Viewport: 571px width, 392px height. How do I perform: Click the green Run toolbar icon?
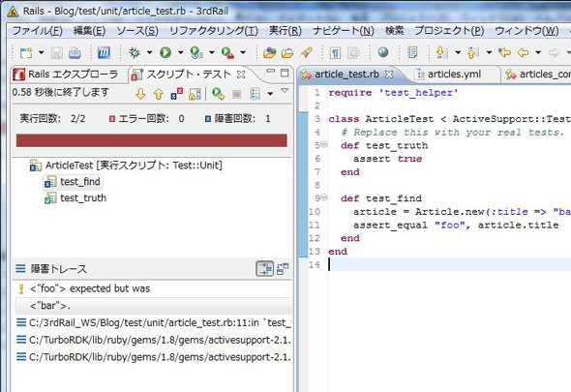(x=165, y=53)
